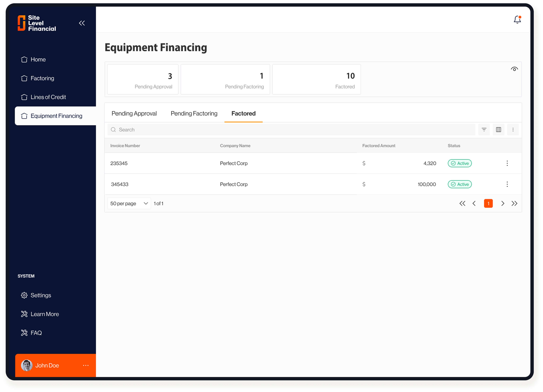The width and height of the screenshot is (543, 392).
Task: Open Home in the sidebar
Action: (x=38, y=59)
